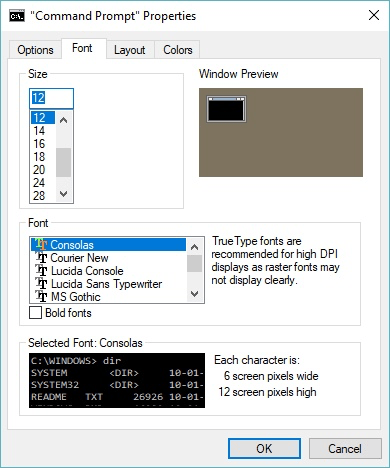The height and width of the screenshot is (468, 390).
Task: Select font size 16
Action: (43, 144)
